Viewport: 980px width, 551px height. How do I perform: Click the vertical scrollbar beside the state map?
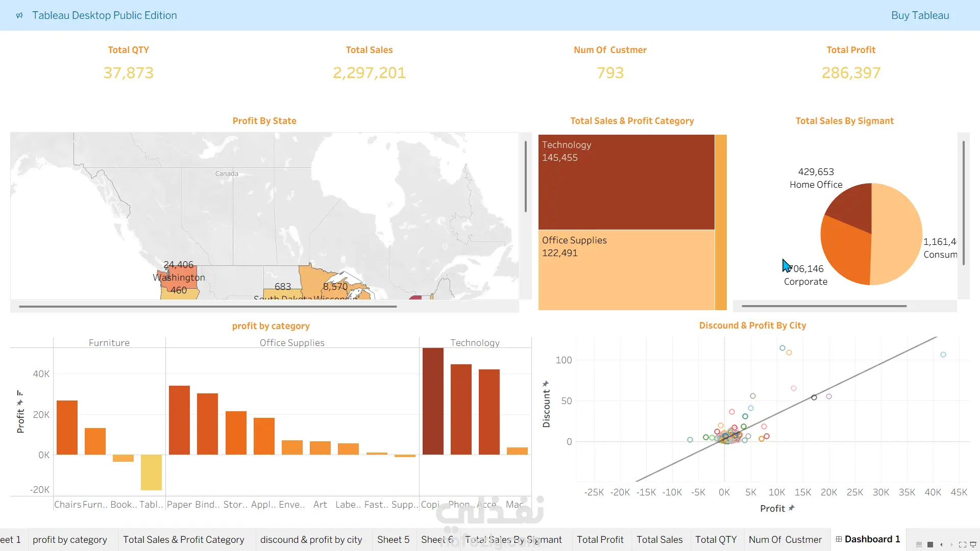pos(525,177)
